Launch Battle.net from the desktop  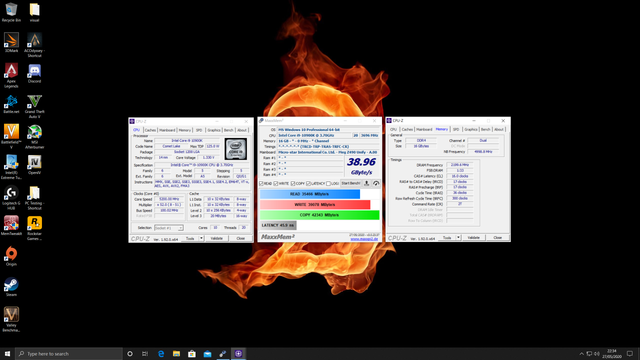[11, 104]
